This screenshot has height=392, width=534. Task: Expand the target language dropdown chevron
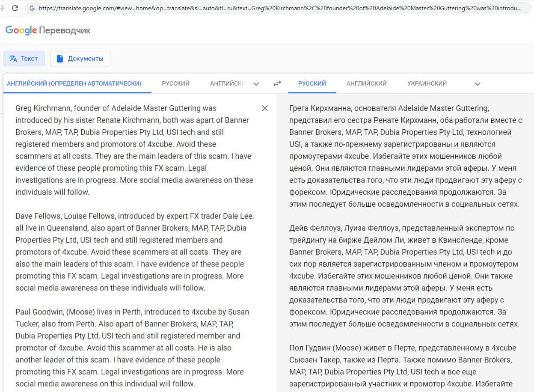click(478, 84)
